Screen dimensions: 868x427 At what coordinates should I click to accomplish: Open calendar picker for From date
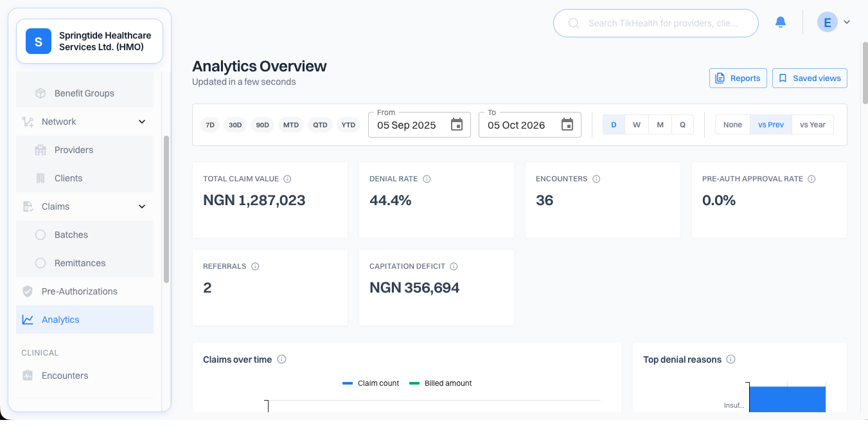click(x=457, y=125)
